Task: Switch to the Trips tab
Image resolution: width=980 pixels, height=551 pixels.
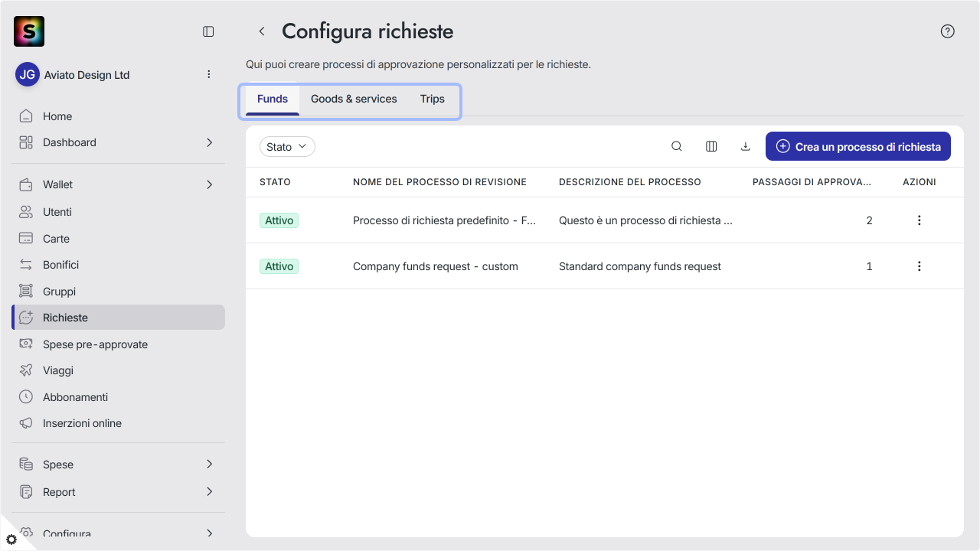Action: click(x=433, y=99)
